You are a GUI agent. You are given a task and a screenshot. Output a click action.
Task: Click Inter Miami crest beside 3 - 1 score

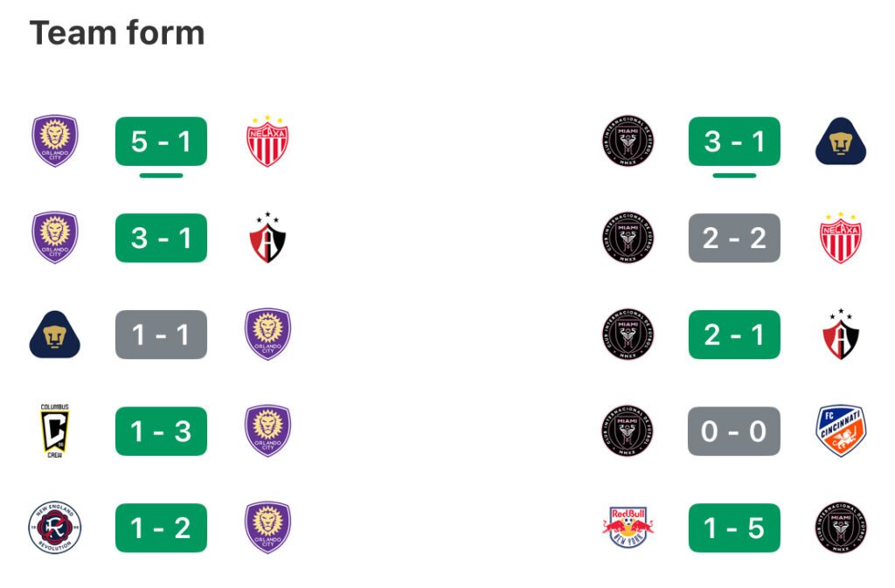pos(628,141)
